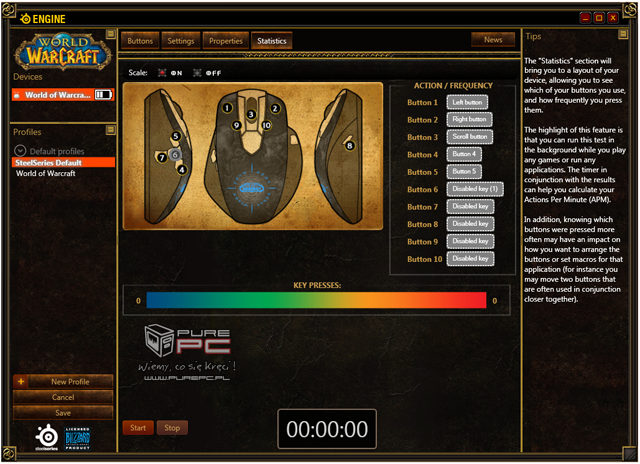Click the plus icon beside New Profile
The width and height of the screenshot is (640, 464).
[21, 382]
